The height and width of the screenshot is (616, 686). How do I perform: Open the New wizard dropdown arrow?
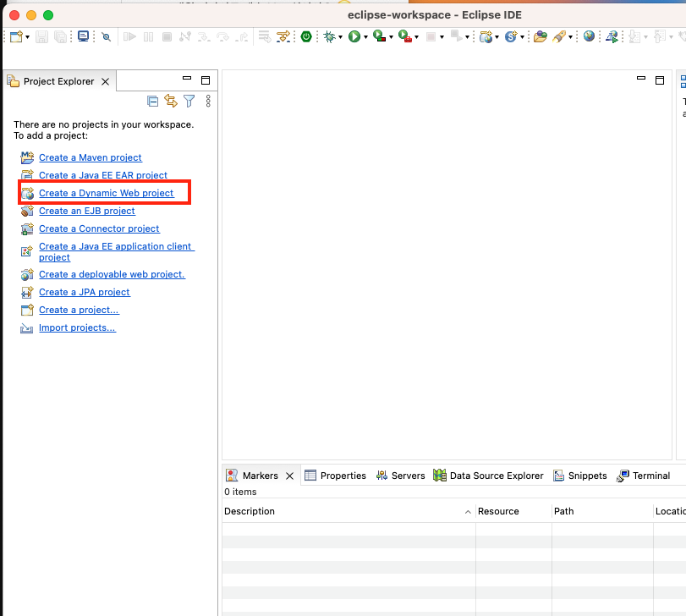click(28, 37)
